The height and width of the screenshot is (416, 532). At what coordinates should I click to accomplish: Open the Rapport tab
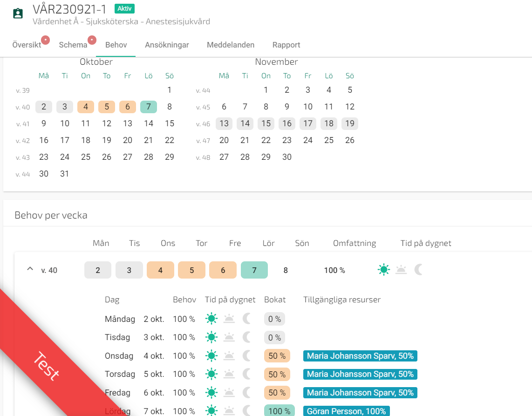286,45
